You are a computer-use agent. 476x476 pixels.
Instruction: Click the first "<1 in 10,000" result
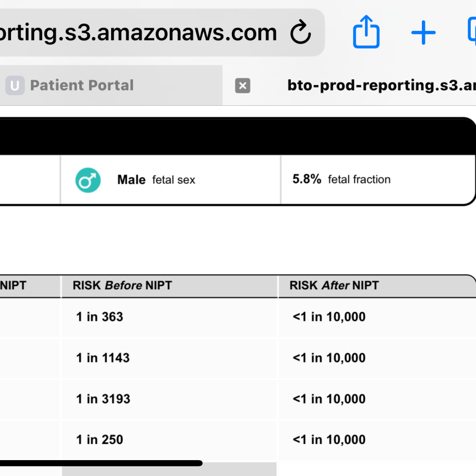(x=329, y=317)
